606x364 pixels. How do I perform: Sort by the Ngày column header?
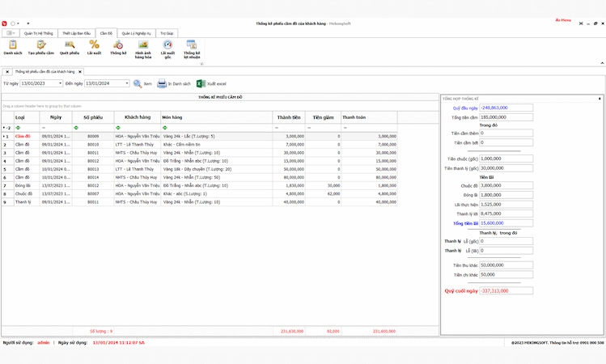point(56,117)
